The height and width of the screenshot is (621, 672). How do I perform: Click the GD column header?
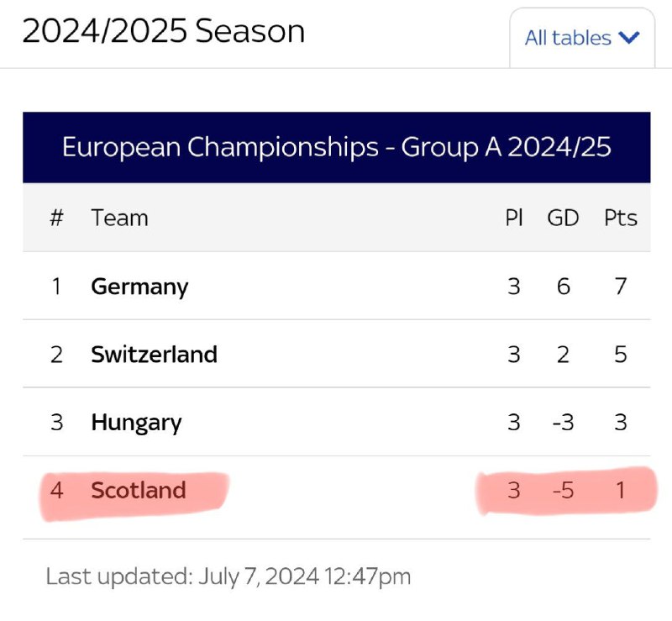[563, 218]
